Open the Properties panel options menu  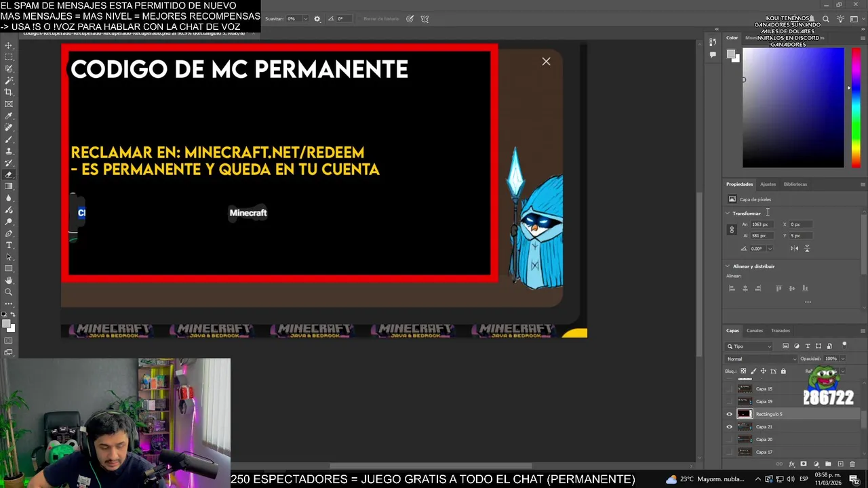(863, 184)
